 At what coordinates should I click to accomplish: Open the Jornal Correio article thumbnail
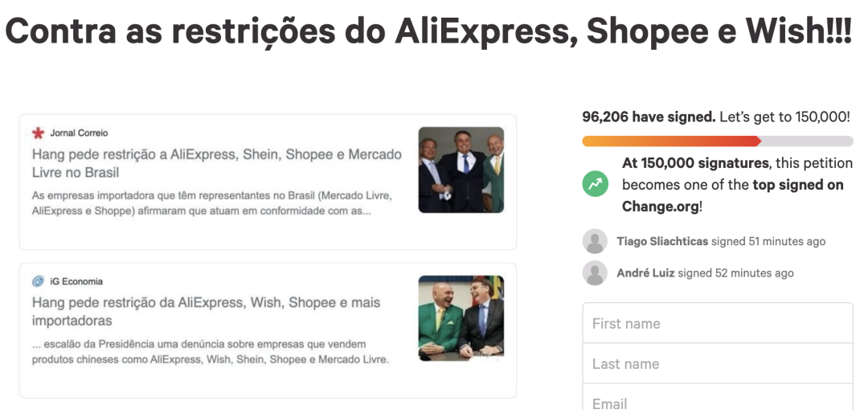pyautogui.click(x=461, y=170)
